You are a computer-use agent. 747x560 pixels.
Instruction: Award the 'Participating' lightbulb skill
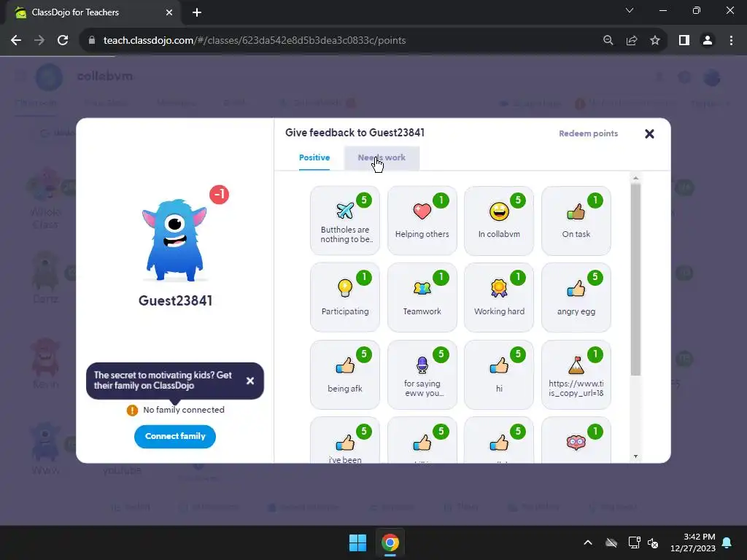coord(345,297)
